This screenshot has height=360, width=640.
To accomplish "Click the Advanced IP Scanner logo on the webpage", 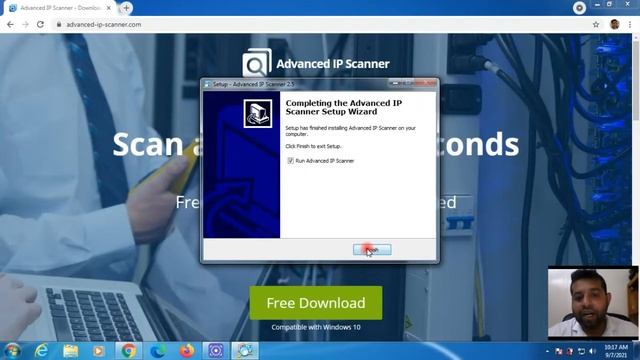I will coord(316,63).
